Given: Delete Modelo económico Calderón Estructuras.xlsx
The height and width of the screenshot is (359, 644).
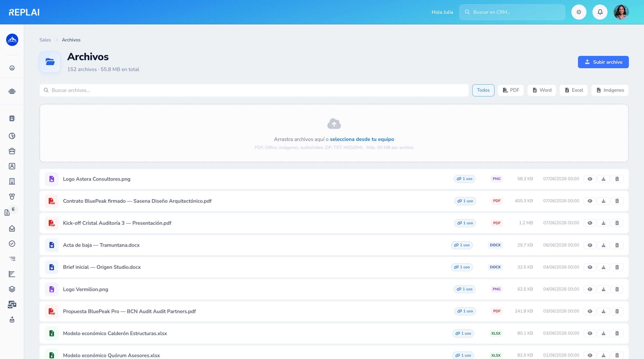Looking at the screenshot, I should (617, 333).
